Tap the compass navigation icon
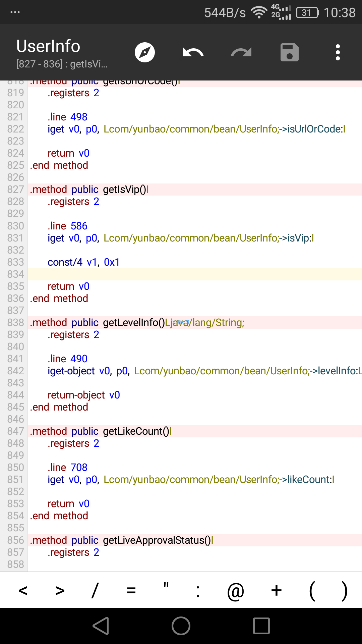This screenshot has width=362, height=644. click(145, 52)
